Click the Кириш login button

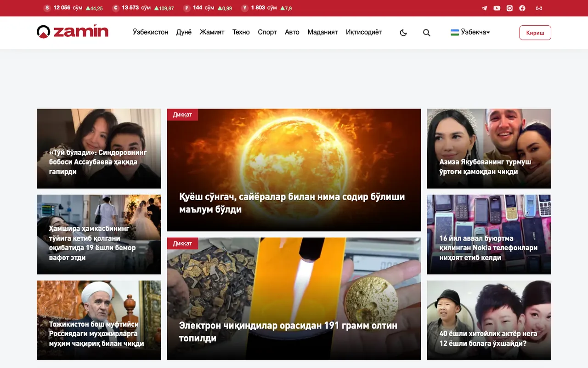click(x=535, y=33)
